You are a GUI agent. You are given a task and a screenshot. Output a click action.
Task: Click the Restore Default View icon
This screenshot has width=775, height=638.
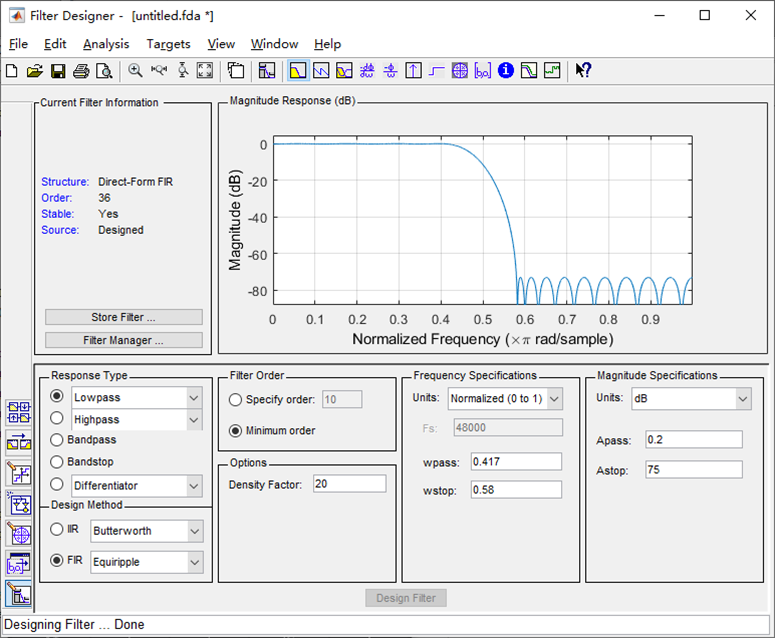coord(205,71)
